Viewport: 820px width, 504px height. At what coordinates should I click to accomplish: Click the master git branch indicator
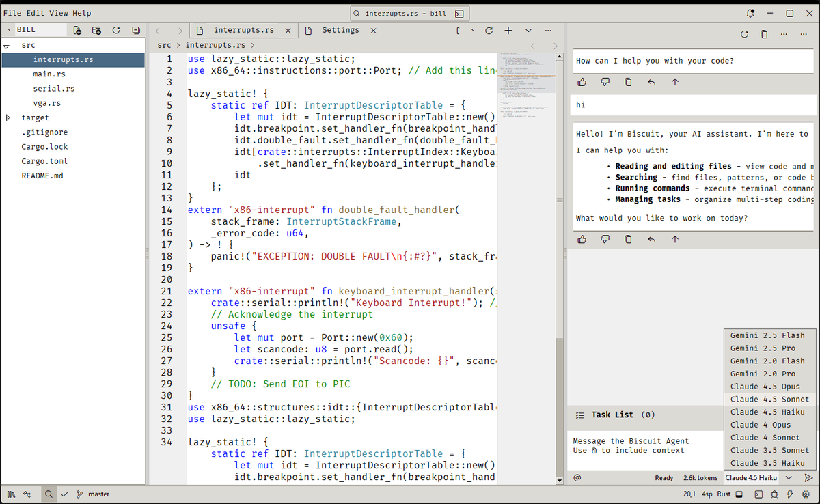(x=93, y=494)
